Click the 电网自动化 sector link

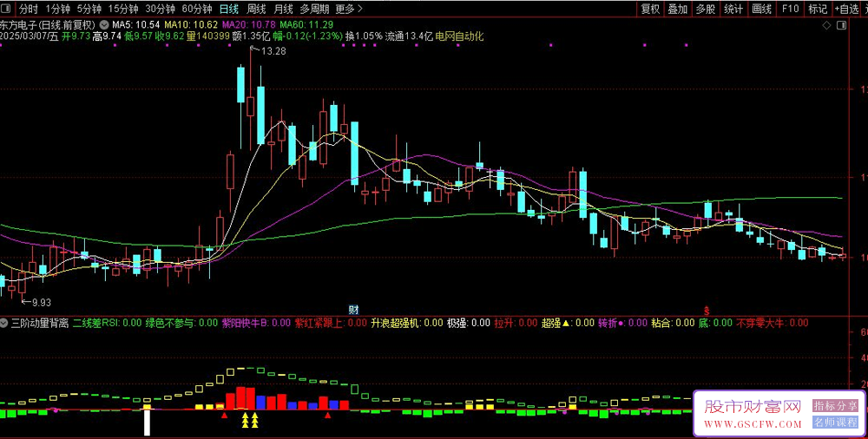(x=459, y=36)
